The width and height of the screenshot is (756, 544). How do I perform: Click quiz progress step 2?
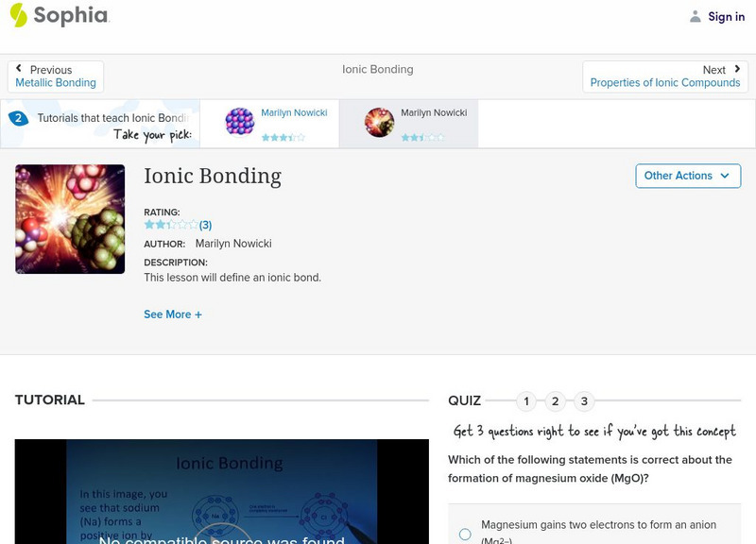(x=556, y=400)
